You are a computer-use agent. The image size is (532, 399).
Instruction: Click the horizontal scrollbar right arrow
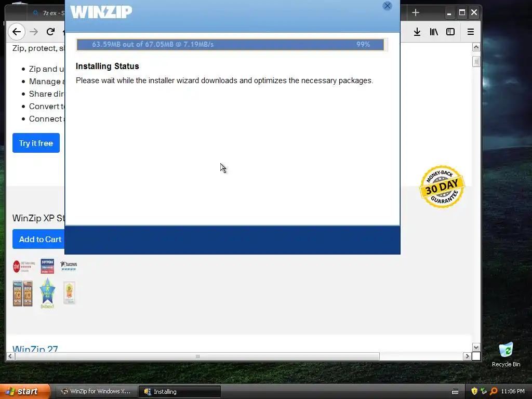[x=467, y=356]
